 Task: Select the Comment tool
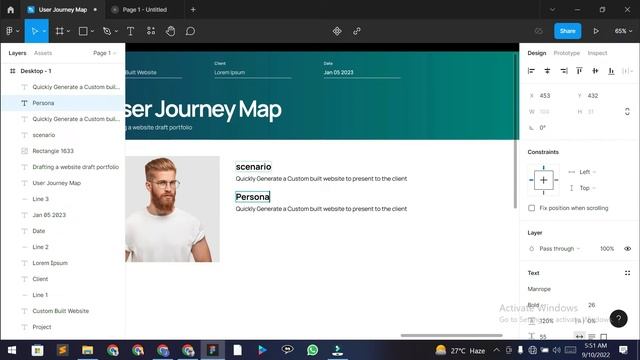point(190,31)
